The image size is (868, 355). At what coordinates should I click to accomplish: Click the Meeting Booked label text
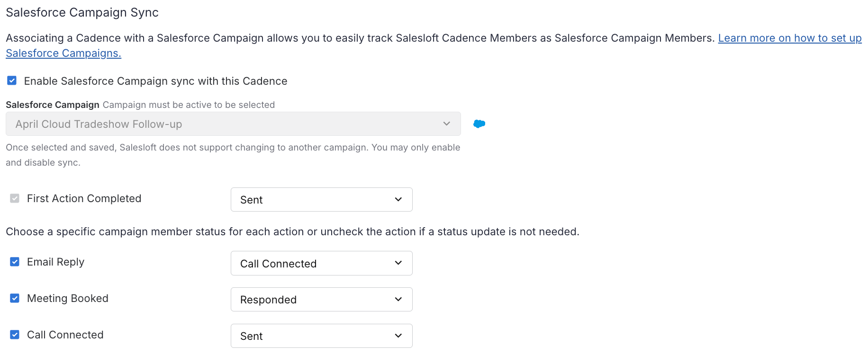(x=68, y=298)
